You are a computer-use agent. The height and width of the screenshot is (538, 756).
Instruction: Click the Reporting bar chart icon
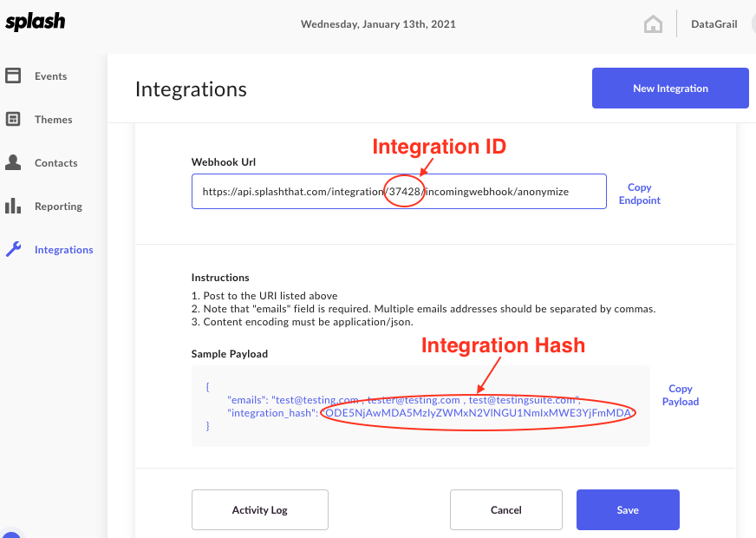[13, 206]
